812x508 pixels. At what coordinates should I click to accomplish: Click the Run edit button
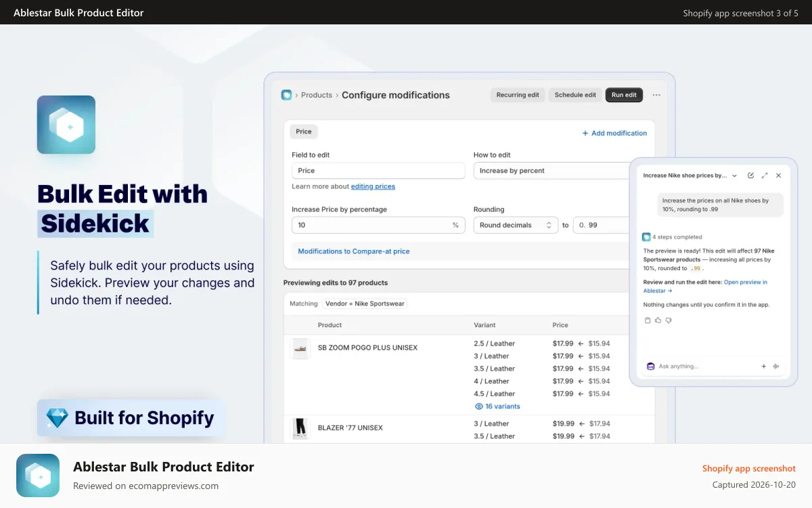point(624,95)
